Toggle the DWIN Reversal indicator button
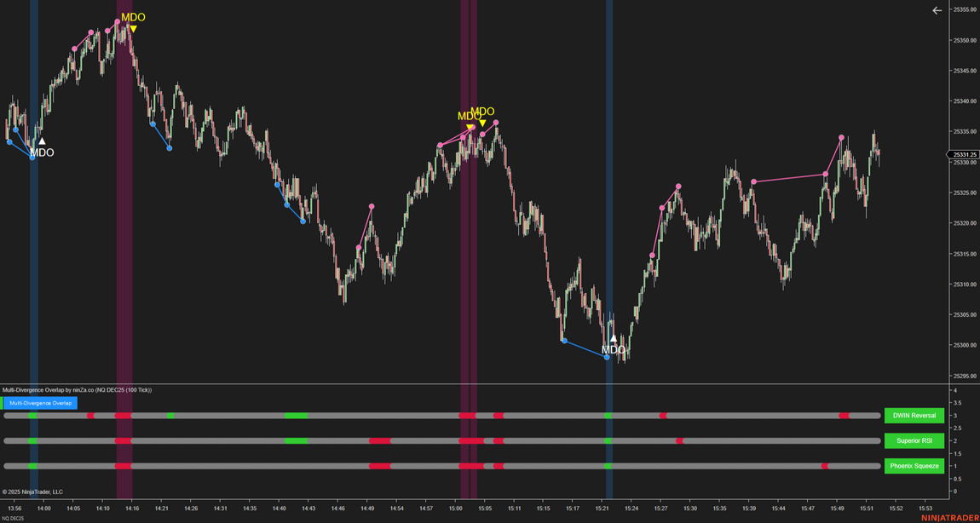 pyautogui.click(x=914, y=416)
